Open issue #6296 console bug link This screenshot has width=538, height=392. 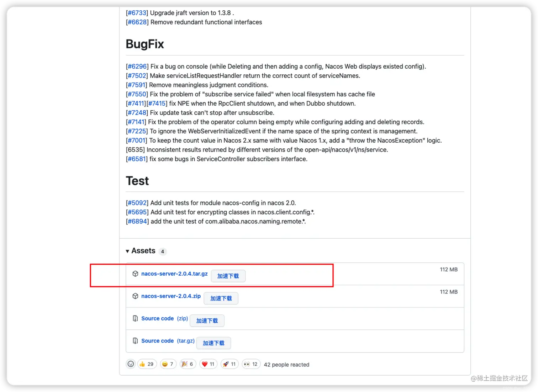pyautogui.click(x=137, y=67)
